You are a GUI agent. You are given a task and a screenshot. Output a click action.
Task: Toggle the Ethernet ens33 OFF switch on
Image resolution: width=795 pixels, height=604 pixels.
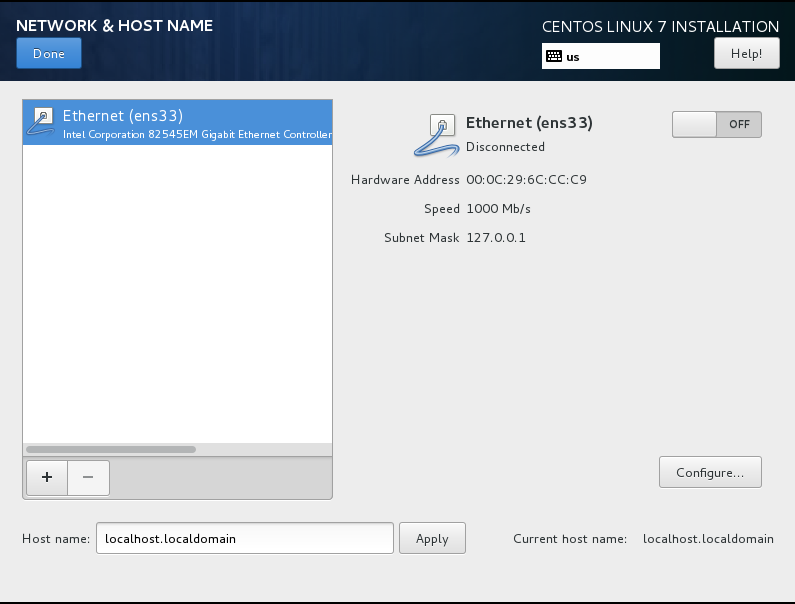click(x=716, y=124)
